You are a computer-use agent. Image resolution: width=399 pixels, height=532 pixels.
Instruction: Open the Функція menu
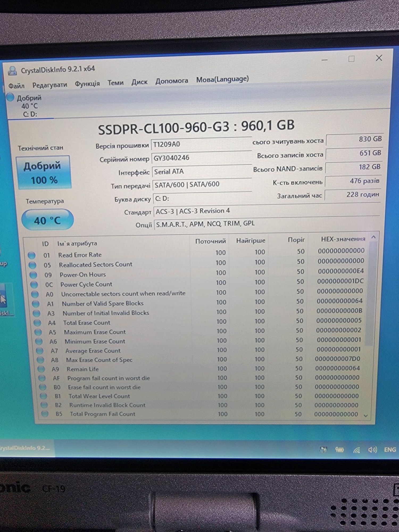point(87,84)
